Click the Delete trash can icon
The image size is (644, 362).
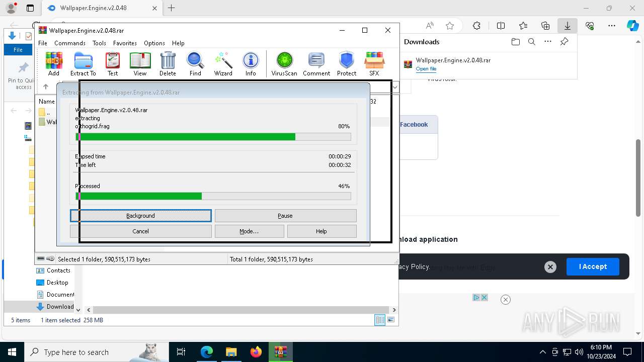[168, 64]
